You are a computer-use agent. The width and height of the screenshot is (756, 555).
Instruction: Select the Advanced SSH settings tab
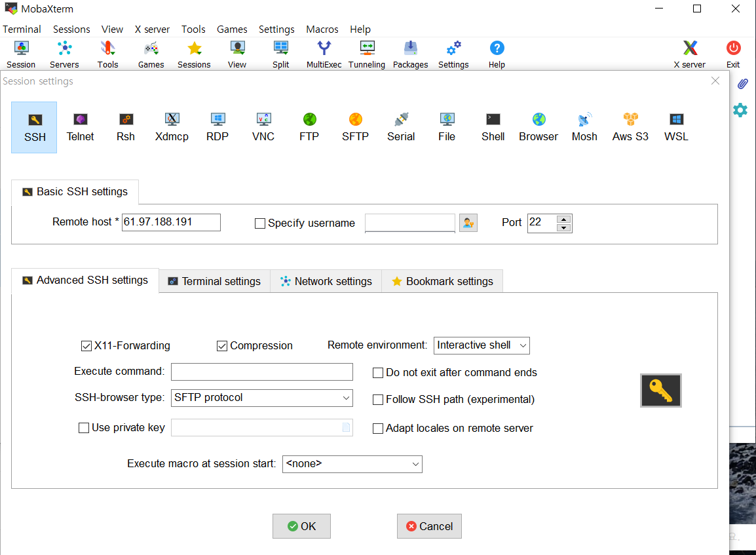(85, 280)
